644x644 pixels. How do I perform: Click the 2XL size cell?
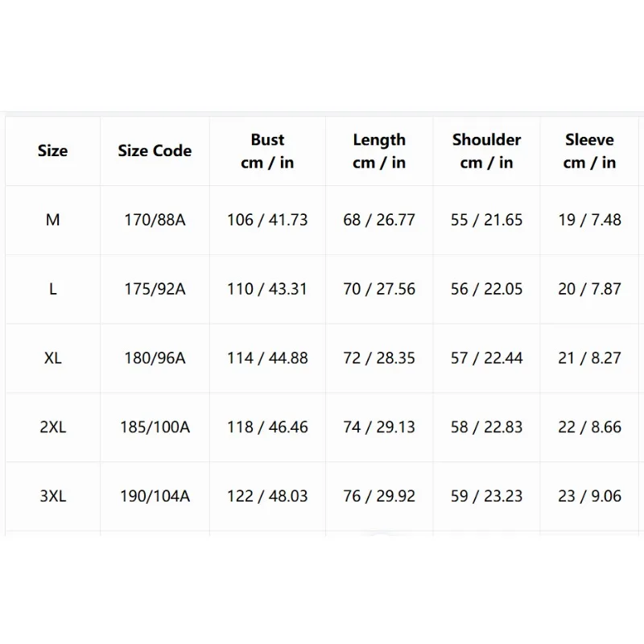tap(52, 427)
